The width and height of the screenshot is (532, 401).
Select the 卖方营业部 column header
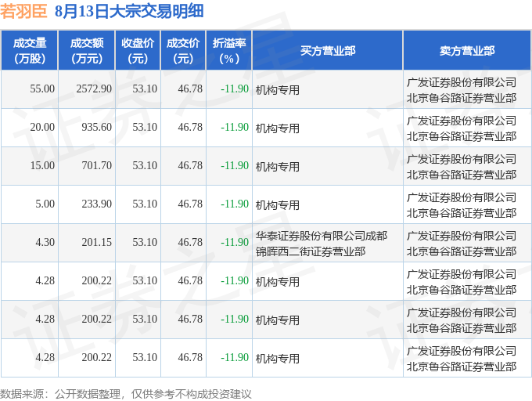click(x=467, y=51)
